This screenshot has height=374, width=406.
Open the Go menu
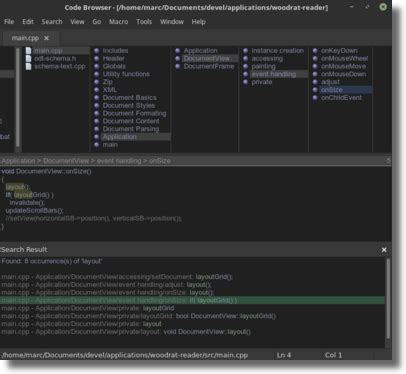click(97, 22)
